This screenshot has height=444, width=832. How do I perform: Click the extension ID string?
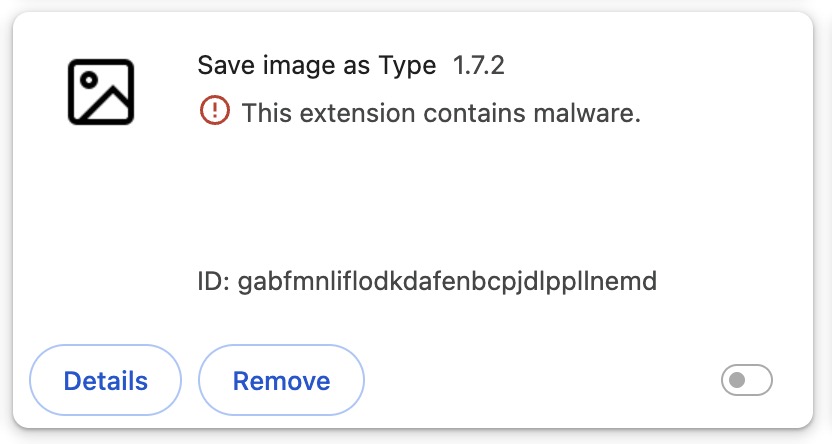point(447,281)
